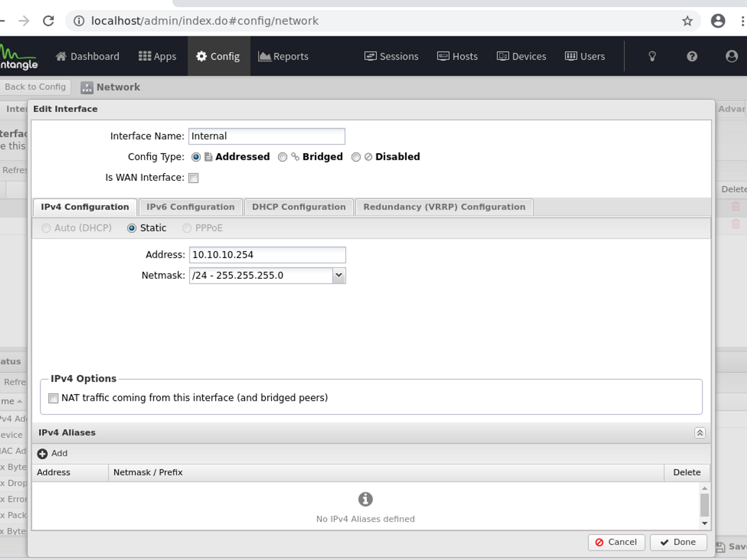Open the Dashboard home icon
747x560 pixels.
[x=61, y=56]
